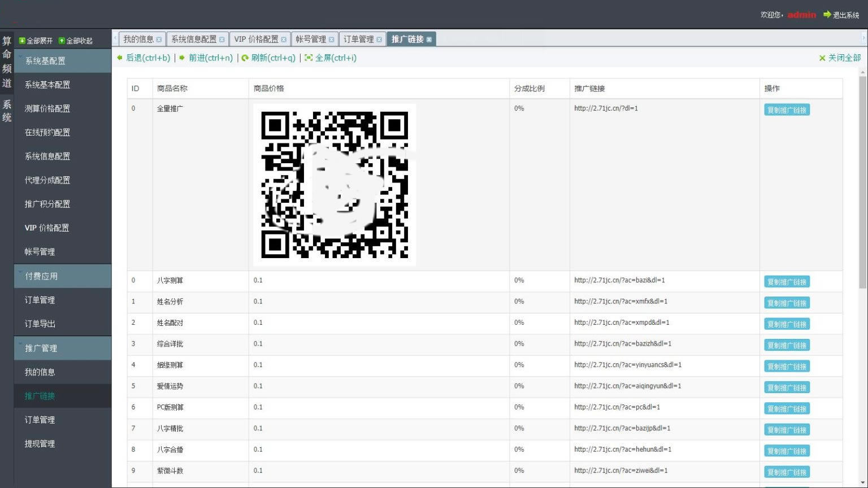The width and height of the screenshot is (868, 488).
Task: Click the link text ending ac=bazi&dl=1
Action: (619, 280)
